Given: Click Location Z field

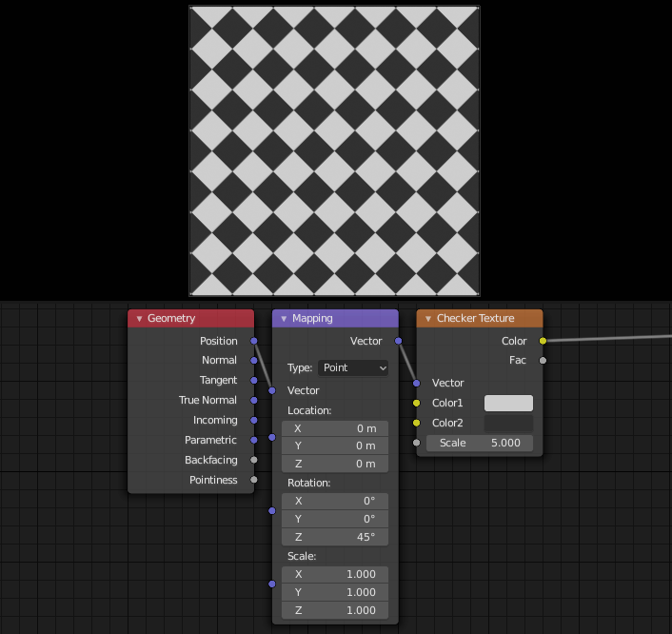Looking at the screenshot, I should point(335,464).
